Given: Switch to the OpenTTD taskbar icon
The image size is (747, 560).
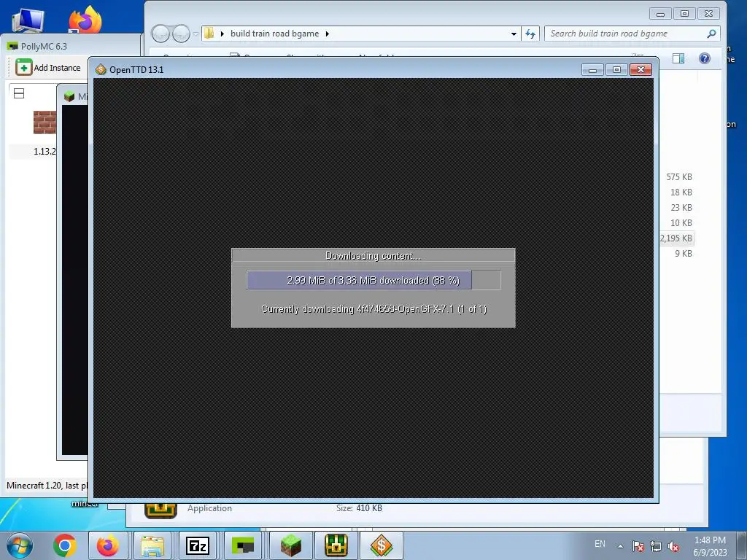Looking at the screenshot, I should click(381, 545).
